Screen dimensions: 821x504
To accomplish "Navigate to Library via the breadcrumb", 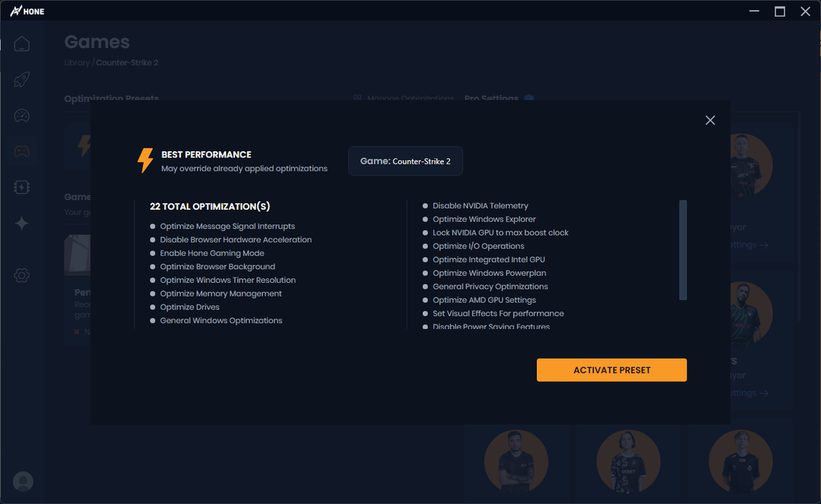I will click(x=77, y=62).
